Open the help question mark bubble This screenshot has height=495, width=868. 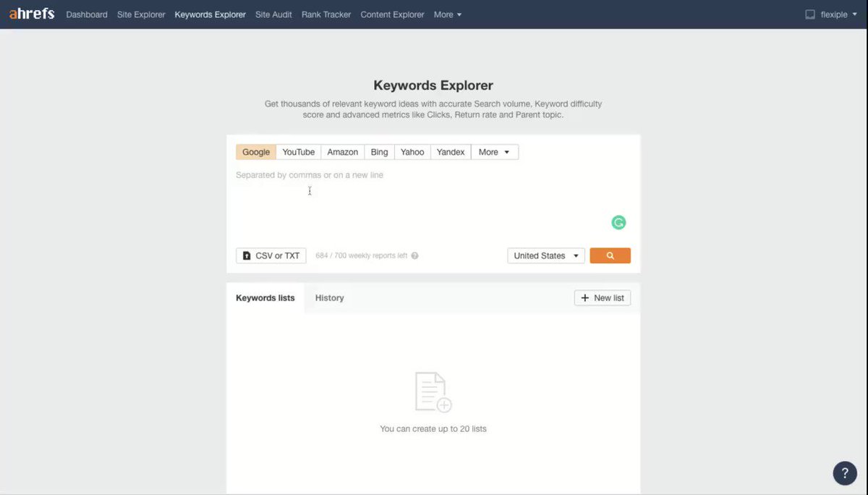pyautogui.click(x=845, y=473)
